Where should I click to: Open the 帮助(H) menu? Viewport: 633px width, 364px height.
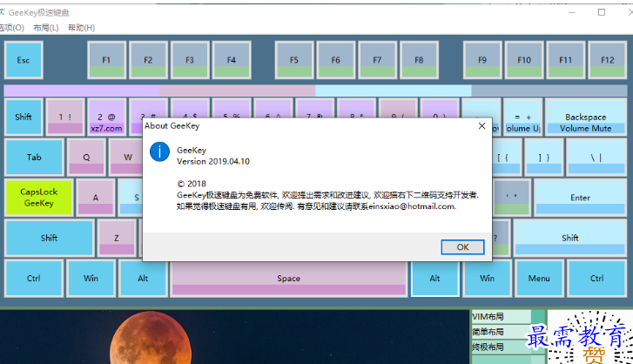pos(81,28)
